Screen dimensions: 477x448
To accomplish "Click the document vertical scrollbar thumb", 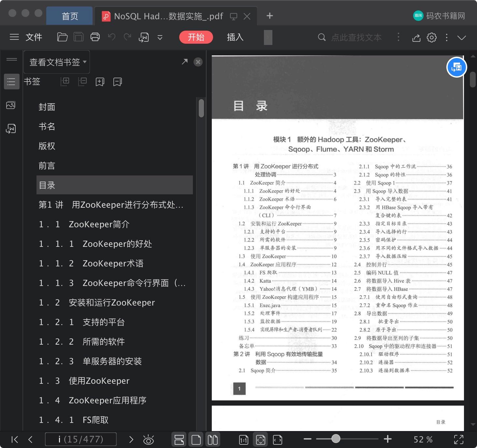I will 473,79.
